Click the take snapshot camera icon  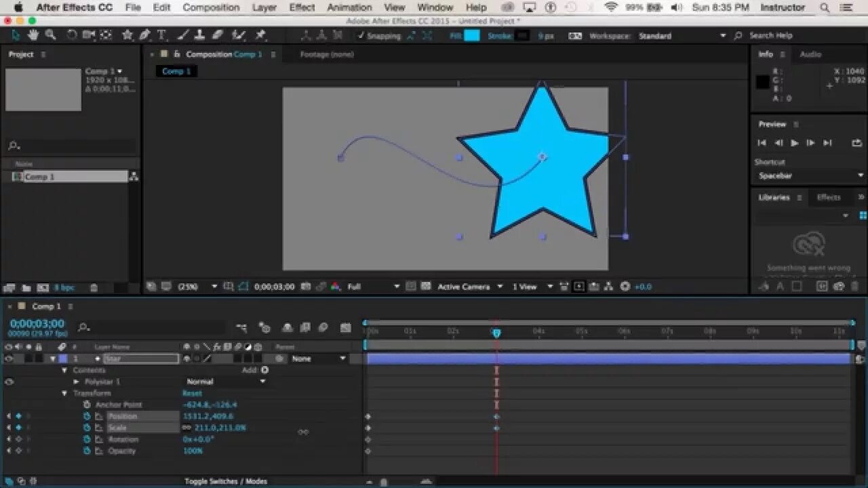tap(307, 287)
